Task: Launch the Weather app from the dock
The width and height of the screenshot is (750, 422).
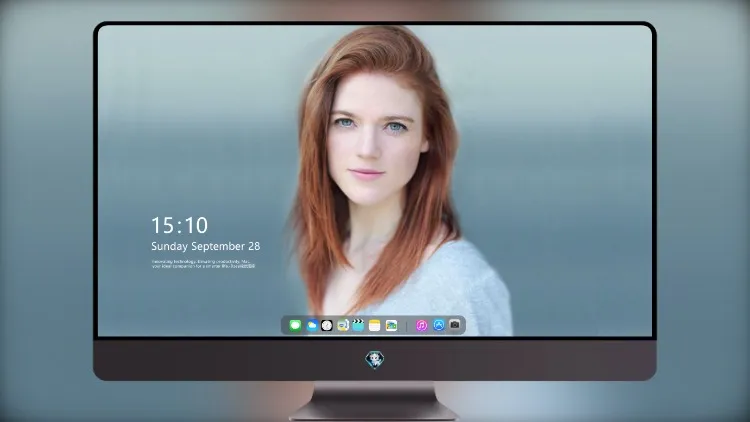Action: pos(311,325)
